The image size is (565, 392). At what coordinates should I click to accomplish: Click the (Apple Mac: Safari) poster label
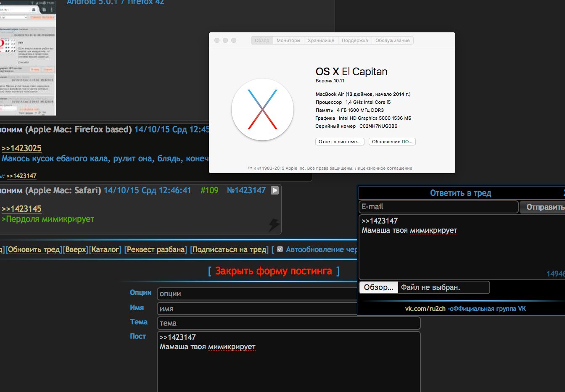click(63, 190)
